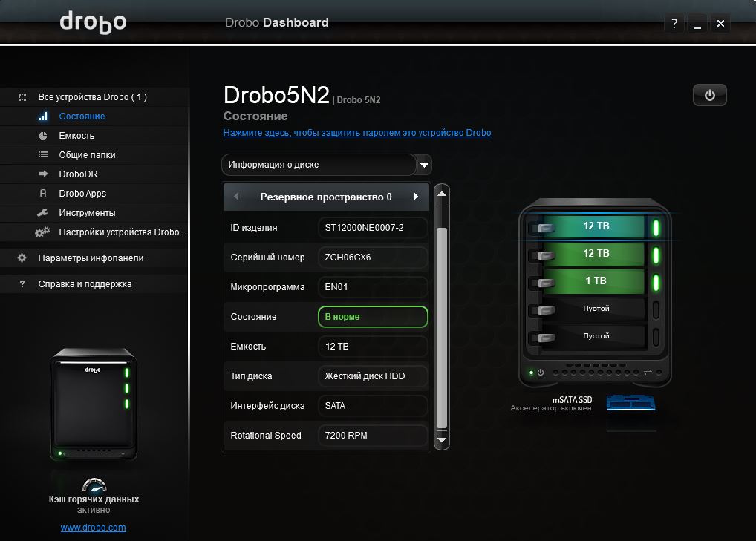
Task: Click the device settings gears icon
Action: click(42, 232)
